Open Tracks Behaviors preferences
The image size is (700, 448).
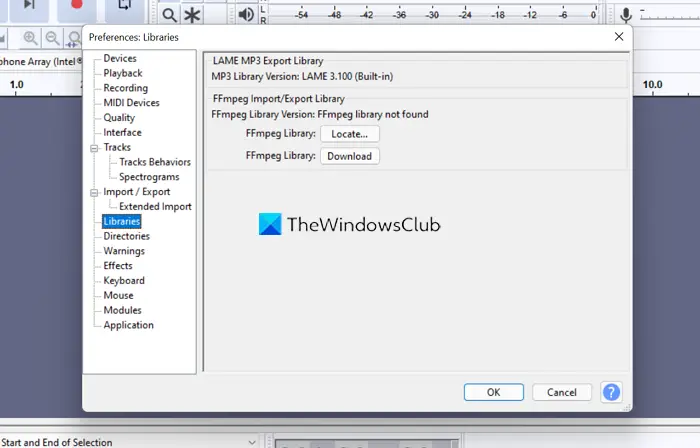pyautogui.click(x=155, y=162)
